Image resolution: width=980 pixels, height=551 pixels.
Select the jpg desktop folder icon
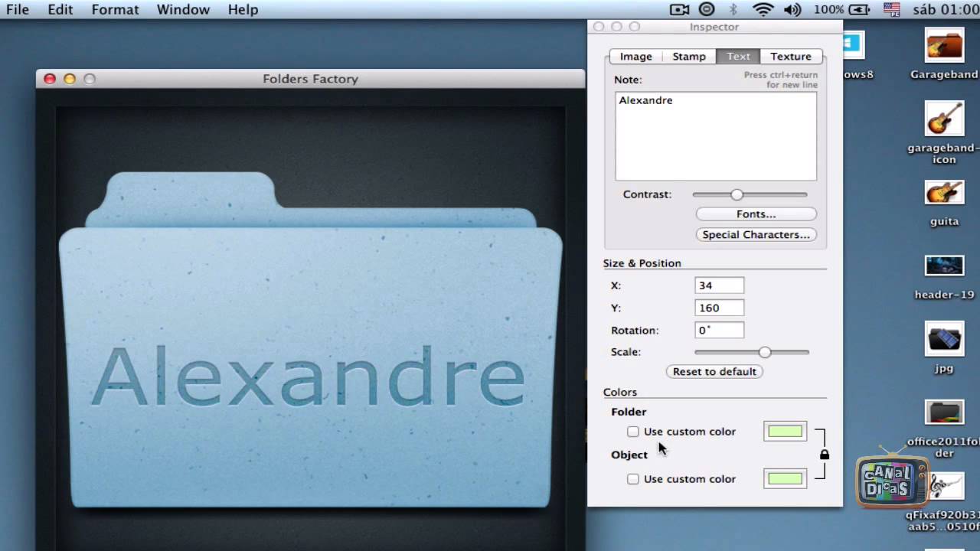coord(944,339)
